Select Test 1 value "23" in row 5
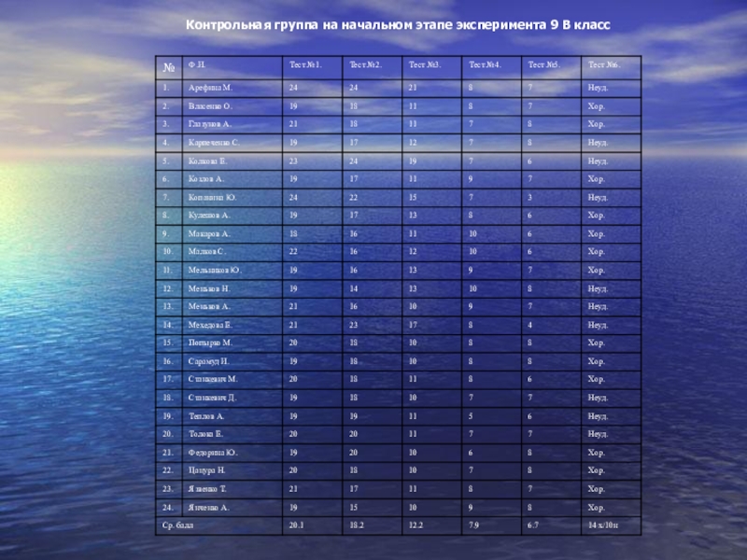Viewport: 747px width, 560px height. coord(293,161)
